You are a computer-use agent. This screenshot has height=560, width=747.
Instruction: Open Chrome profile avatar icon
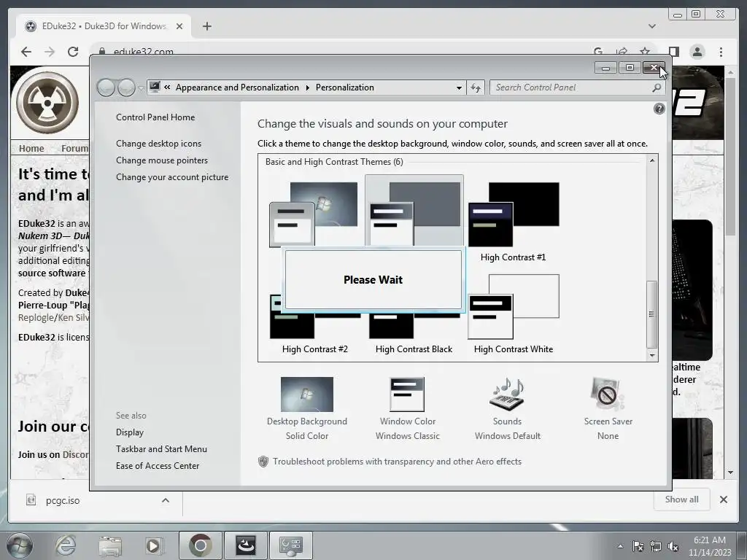tap(697, 52)
